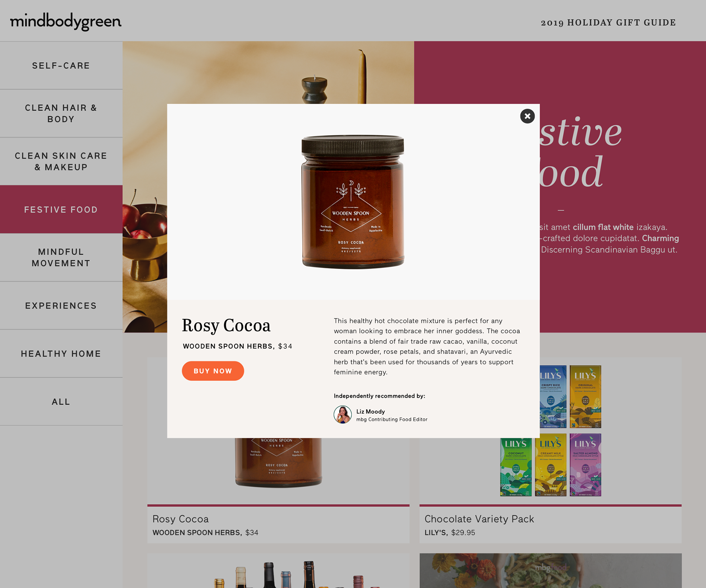Open the Clean Hair & Body category

pyautogui.click(x=61, y=114)
